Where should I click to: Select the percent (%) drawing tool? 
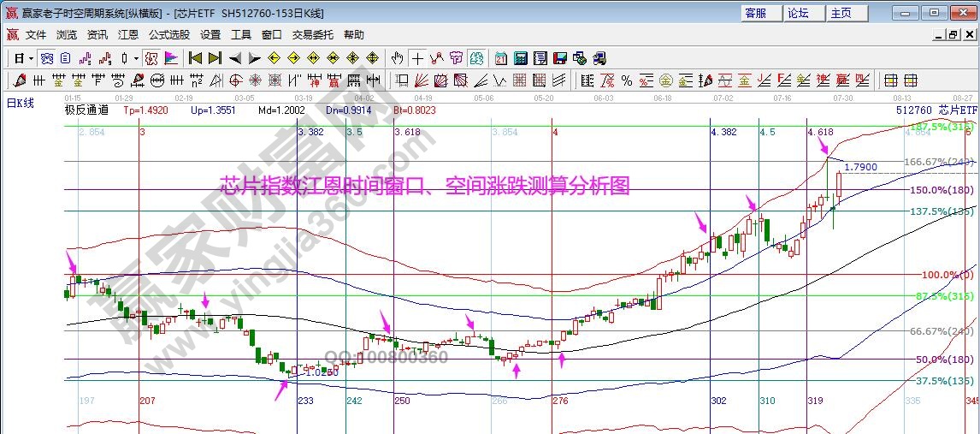tap(626, 80)
